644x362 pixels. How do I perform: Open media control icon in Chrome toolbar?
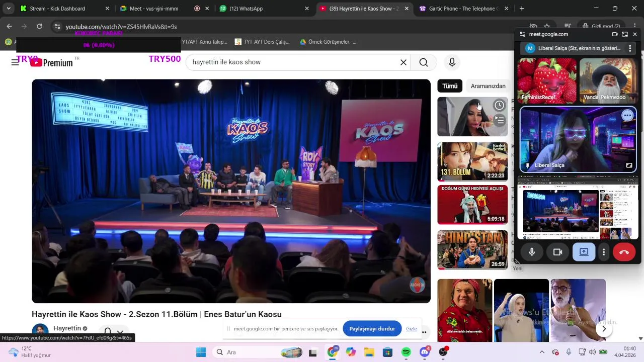pyautogui.click(x=568, y=27)
